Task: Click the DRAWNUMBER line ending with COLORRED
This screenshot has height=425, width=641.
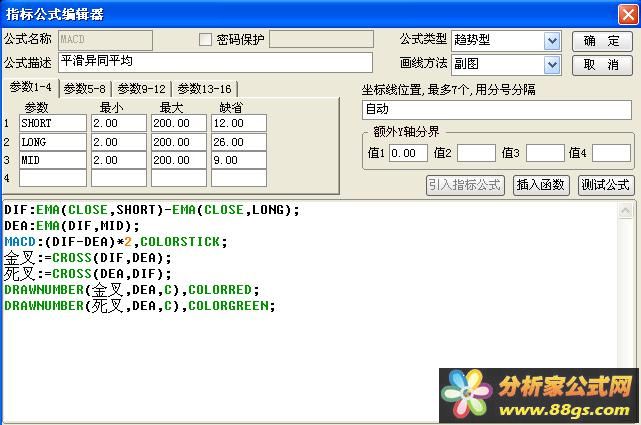Action: click(132, 290)
